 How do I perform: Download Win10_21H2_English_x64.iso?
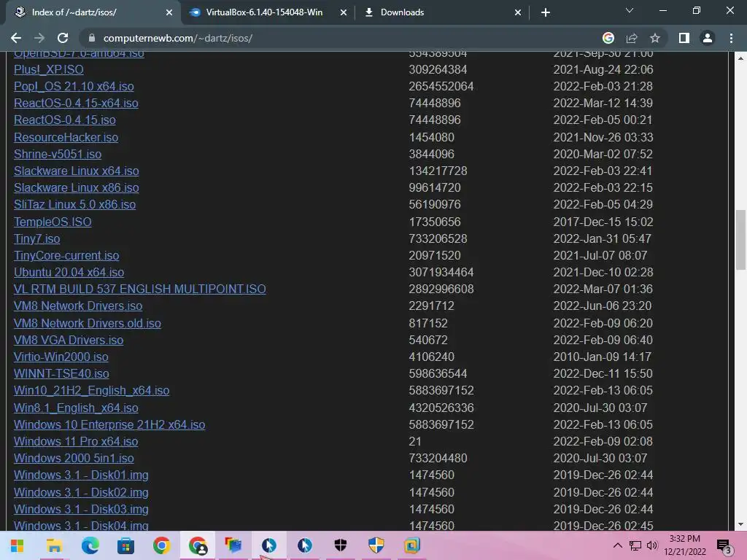(91, 391)
